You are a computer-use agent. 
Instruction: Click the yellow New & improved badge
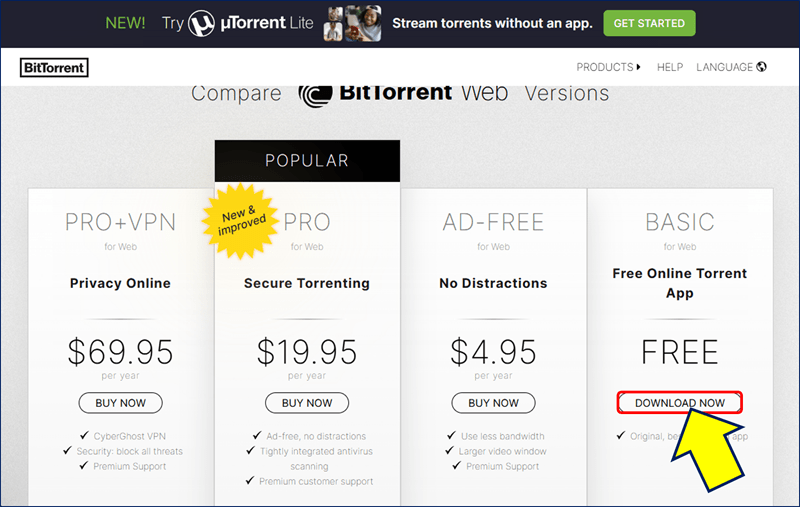click(x=240, y=221)
